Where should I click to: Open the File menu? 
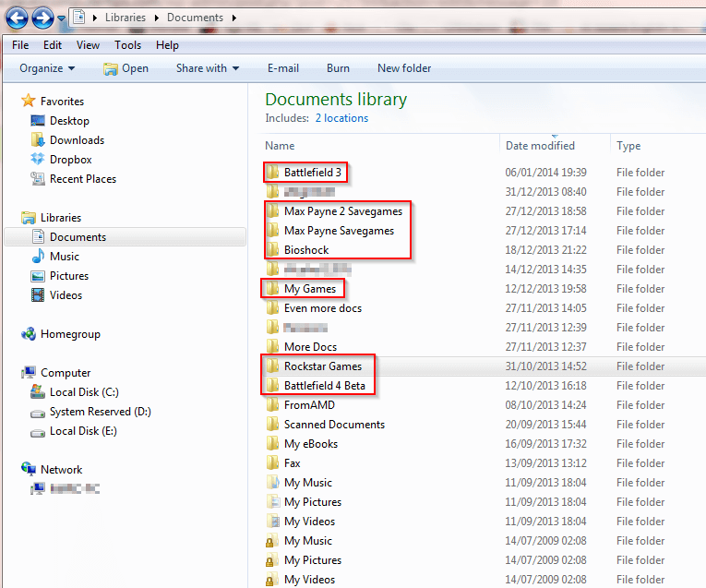point(20,45)
